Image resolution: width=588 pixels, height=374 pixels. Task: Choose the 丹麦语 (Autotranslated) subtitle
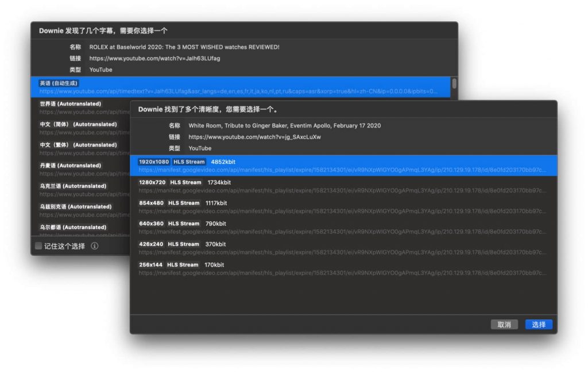(x=80, y=169)
